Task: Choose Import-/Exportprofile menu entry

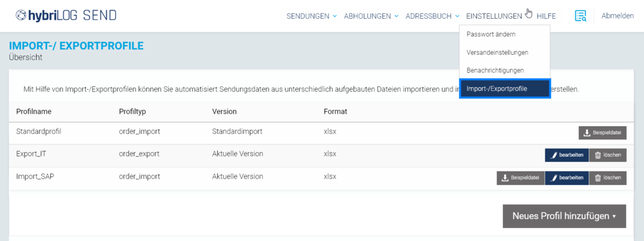Action: [505, 88]
